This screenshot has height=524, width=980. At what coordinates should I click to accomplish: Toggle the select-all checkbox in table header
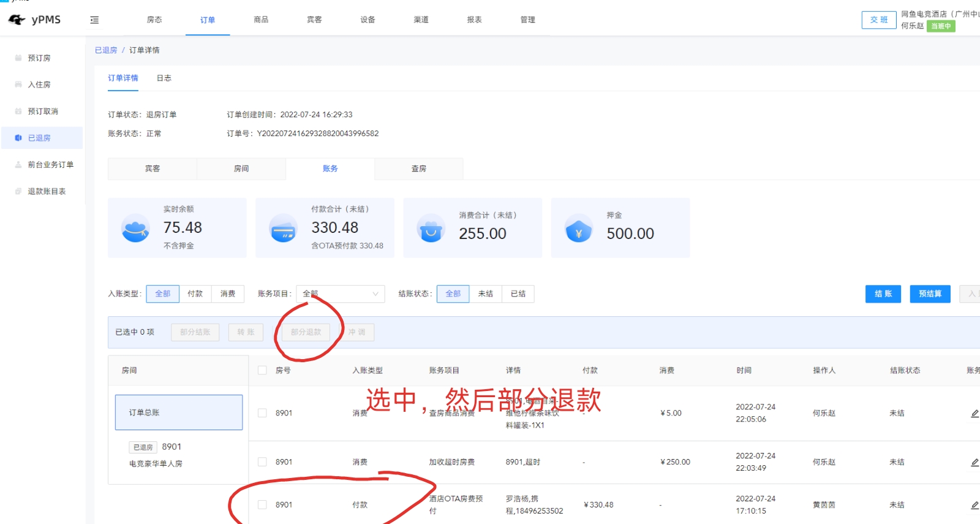[x=262, y=370]
